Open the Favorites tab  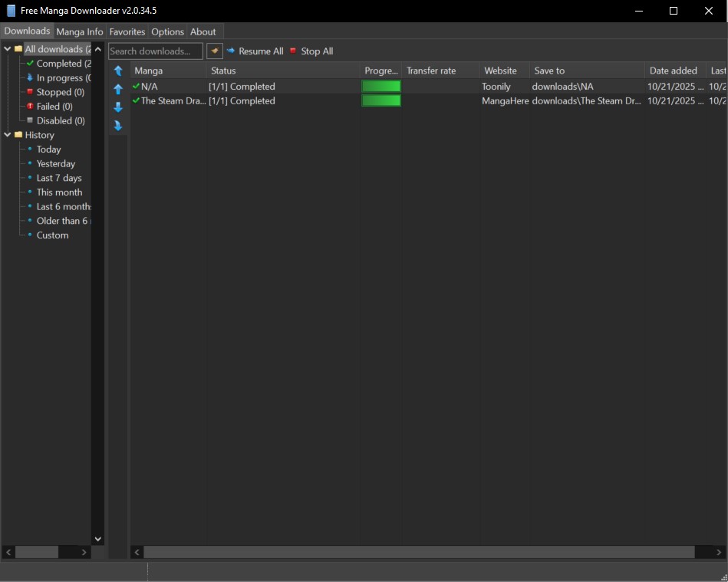point(127,31)
